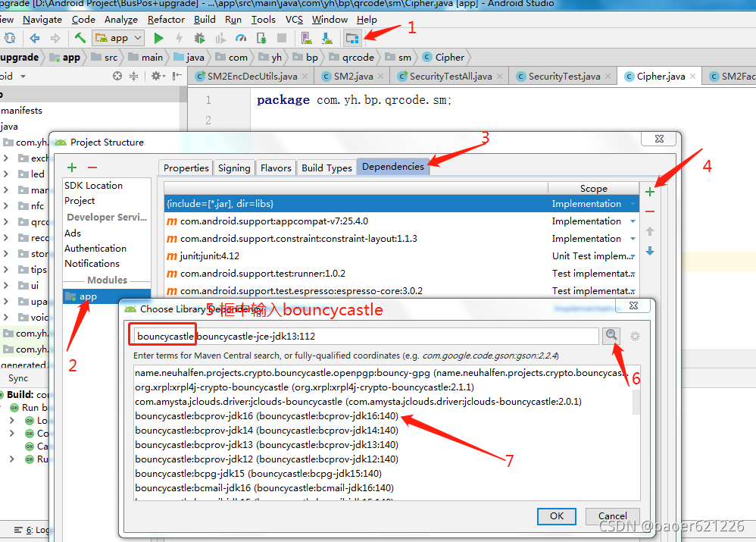756x542 pixels.
Task: Select bouncycastle:bcprov-jdk14 result
Action: click(x=267, y=431)
